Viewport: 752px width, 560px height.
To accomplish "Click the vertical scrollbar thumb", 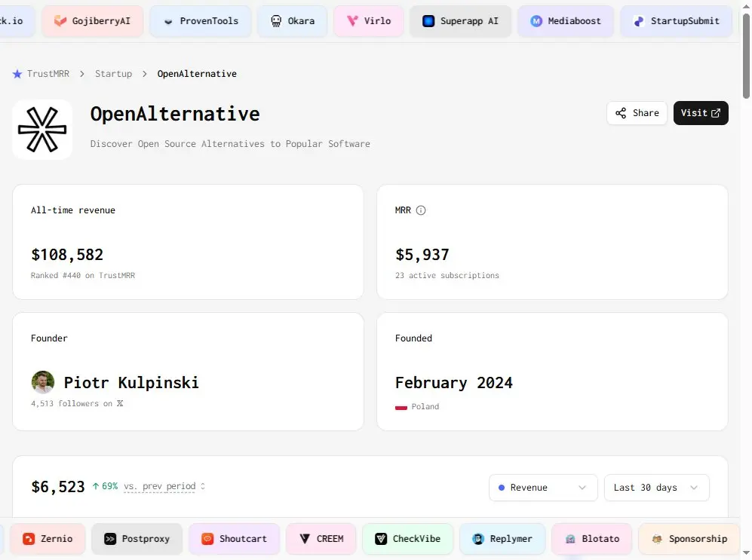I will [746, 57].
